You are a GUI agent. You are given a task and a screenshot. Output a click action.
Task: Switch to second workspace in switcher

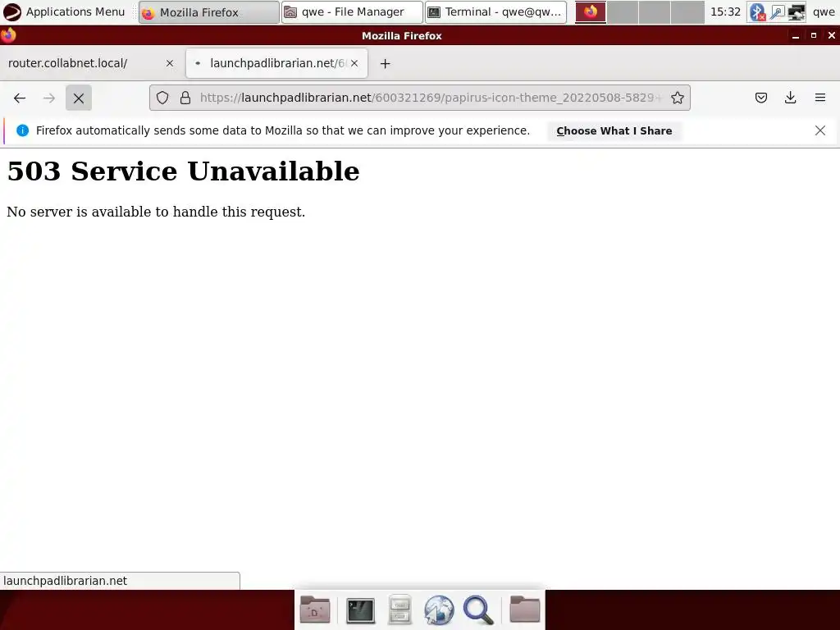click(x=623, y=11)
